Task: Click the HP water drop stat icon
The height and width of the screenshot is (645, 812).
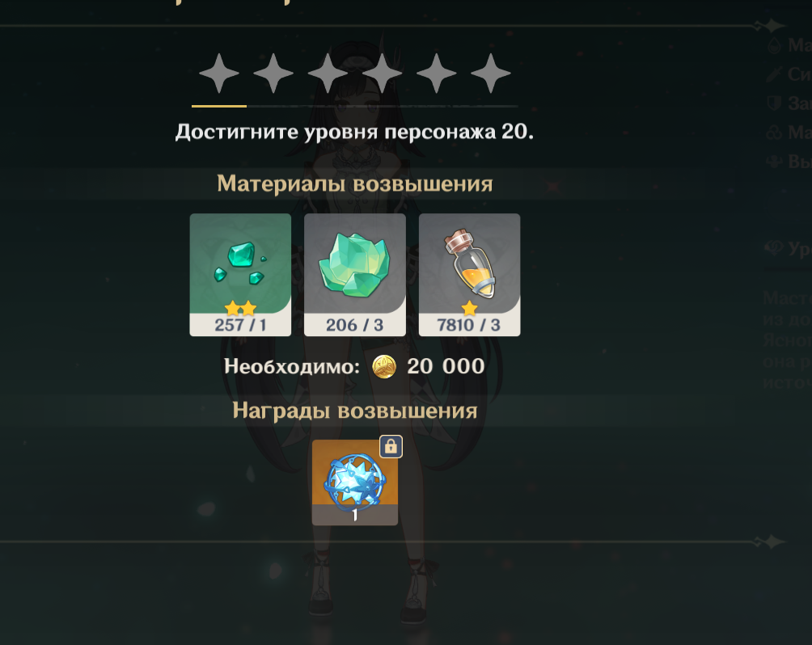Action: coord(774,45)
